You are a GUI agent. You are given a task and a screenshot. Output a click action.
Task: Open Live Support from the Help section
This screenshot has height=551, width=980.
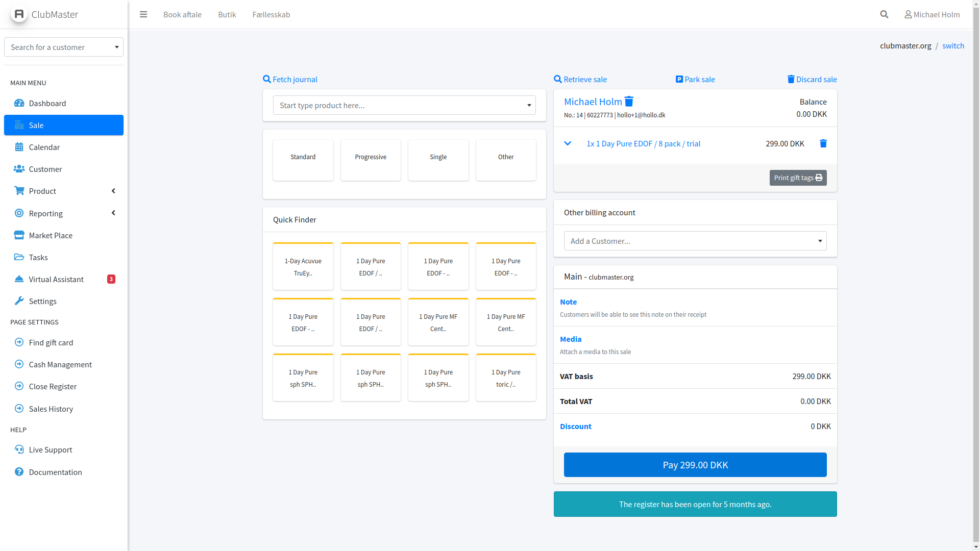[51, 449]
